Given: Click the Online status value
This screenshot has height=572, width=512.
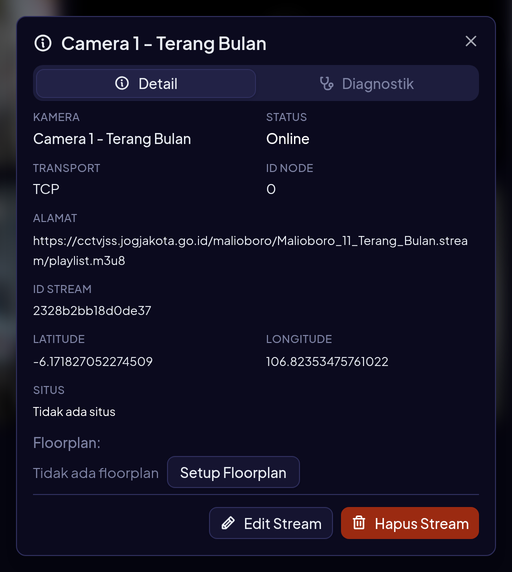Looking at the screenshot, I should point(288,139).
